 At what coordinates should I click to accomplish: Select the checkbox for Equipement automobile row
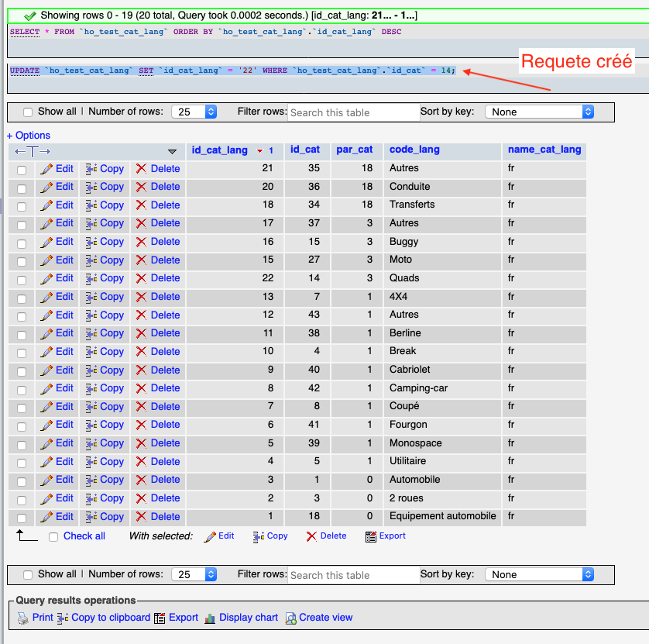(22, 518)
